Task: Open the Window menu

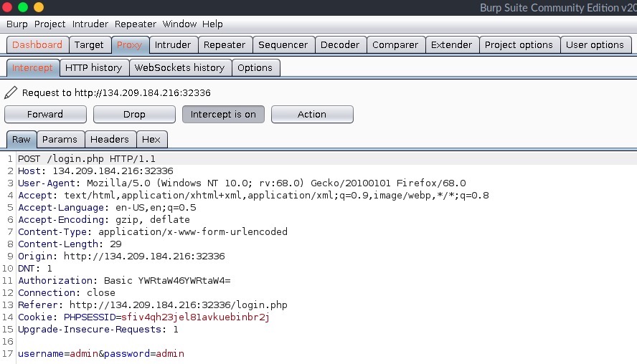Action: pos(179,24)
